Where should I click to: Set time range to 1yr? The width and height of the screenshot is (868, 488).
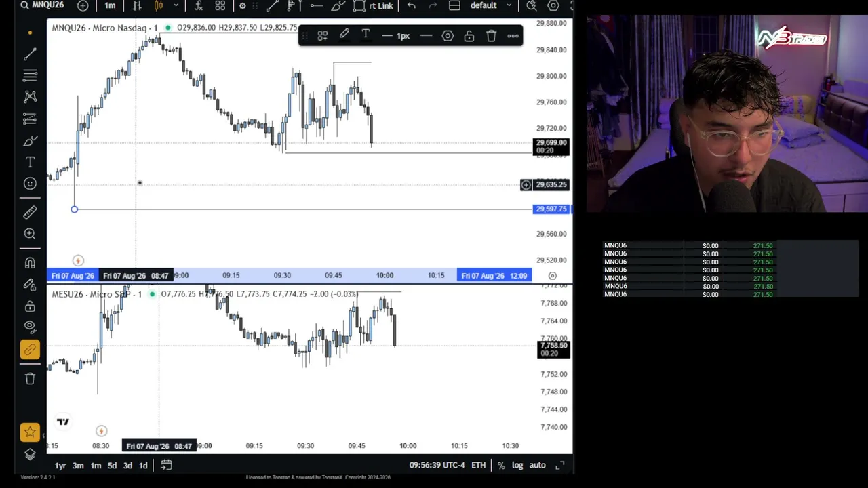coord(60,465)
